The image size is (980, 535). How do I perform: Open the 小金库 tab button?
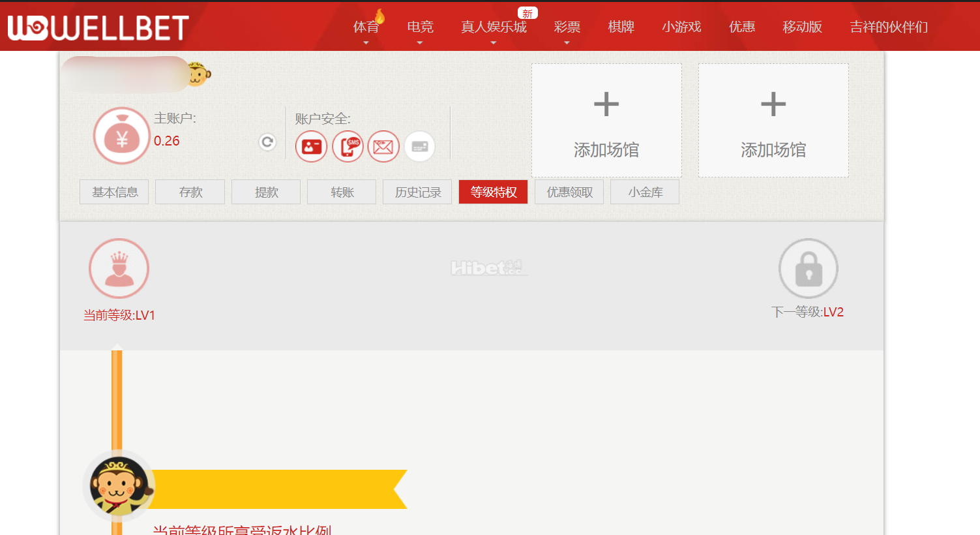(x=645, y=192)
